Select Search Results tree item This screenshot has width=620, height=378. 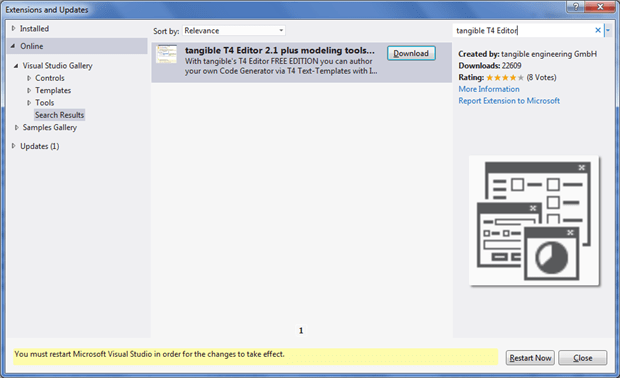[59, 115]
